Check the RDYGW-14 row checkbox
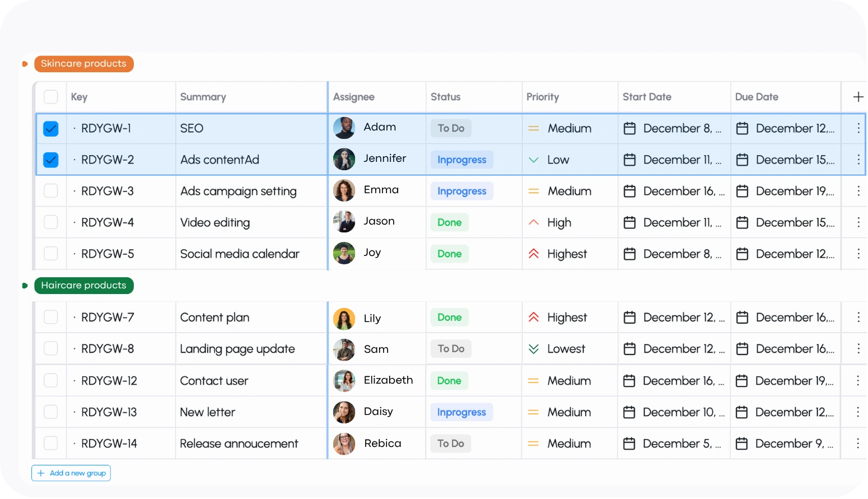868x499 pixels. [x=51, y=444]
